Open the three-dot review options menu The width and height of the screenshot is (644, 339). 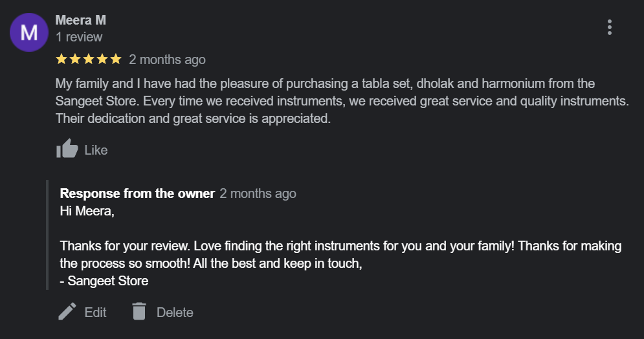(x=609, y=27)
